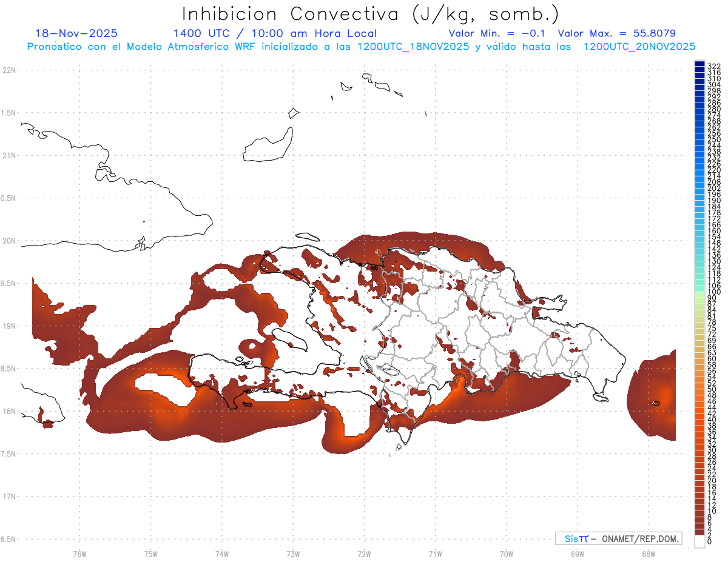Click the '68W' longitude label
728x562 pixels.
(649, 554)
